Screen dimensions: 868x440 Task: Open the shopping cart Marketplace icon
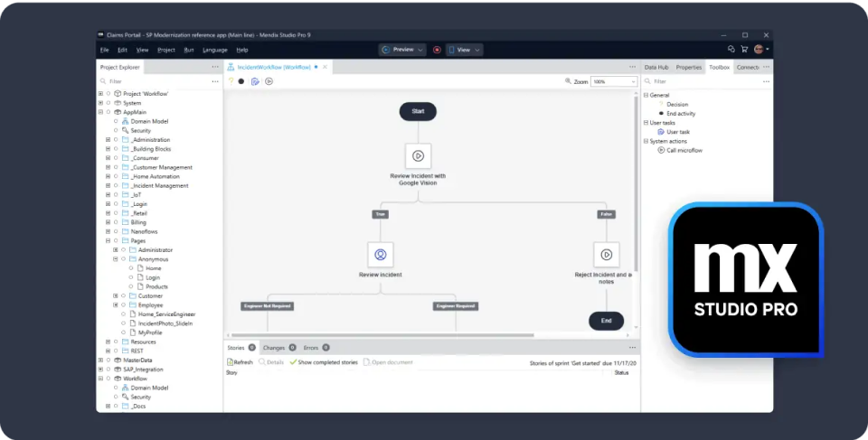coord(744,50)
